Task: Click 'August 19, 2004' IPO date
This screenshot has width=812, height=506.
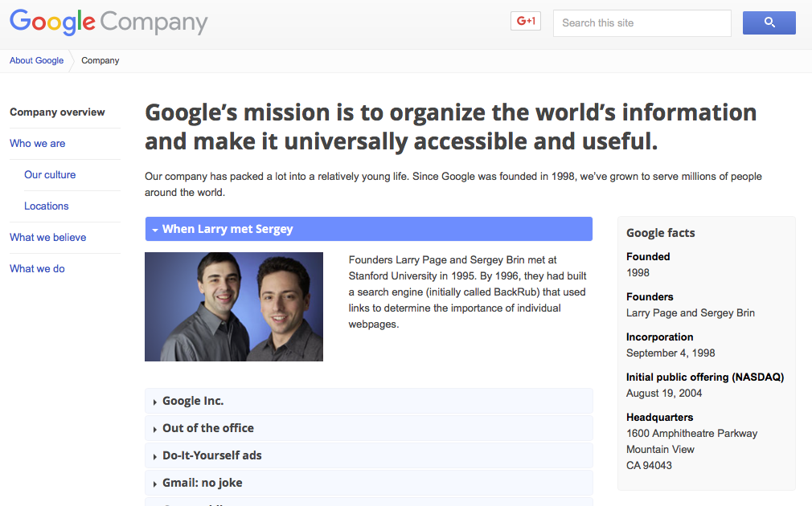Action: pos(664,394)
